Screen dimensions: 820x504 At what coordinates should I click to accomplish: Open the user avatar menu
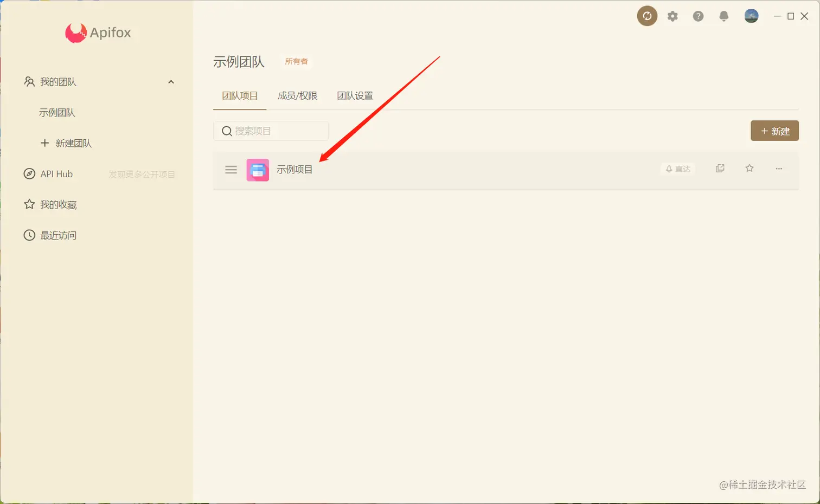(x=751, y=16)
